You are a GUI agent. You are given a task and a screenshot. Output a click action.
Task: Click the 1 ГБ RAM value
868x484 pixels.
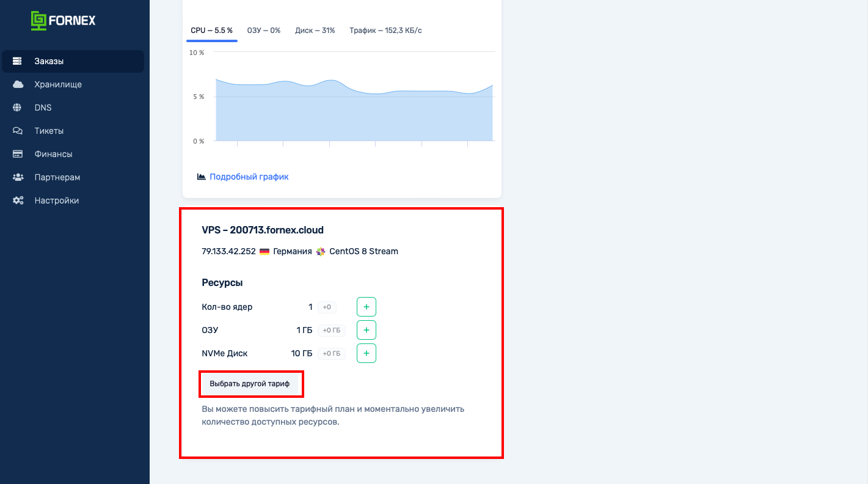pos(304,330)
